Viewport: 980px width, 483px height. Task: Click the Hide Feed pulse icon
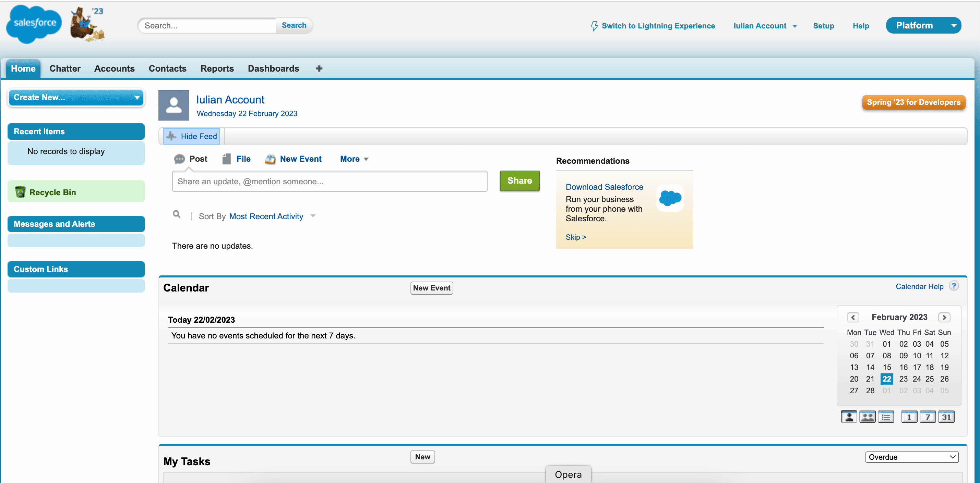tap(171, 136)
